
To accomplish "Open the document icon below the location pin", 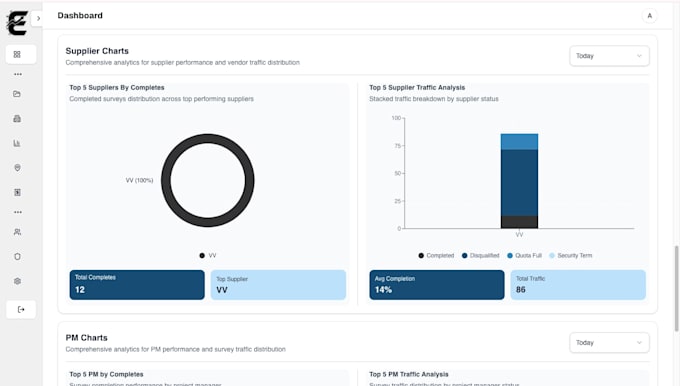I will [x=17, y=192].
